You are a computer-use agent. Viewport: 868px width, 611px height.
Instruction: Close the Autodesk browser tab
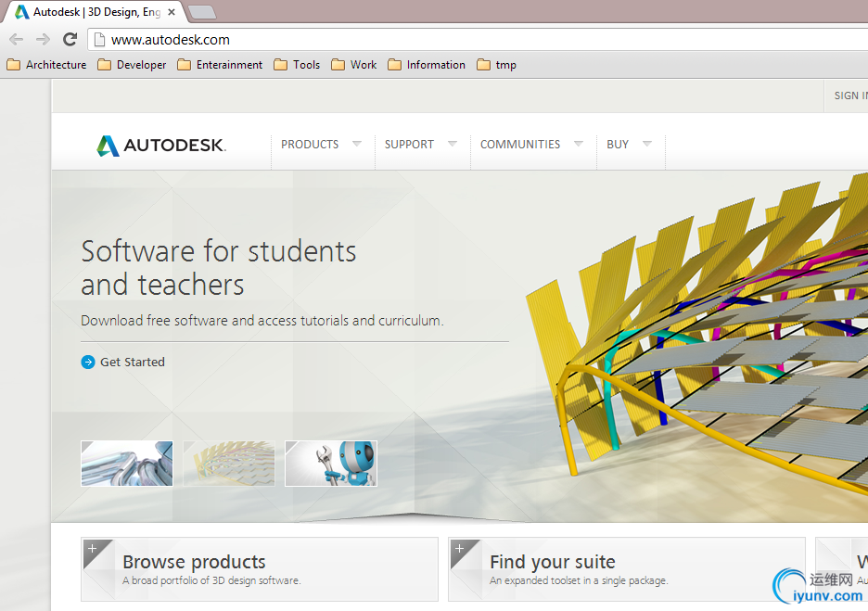click(172, 12)
